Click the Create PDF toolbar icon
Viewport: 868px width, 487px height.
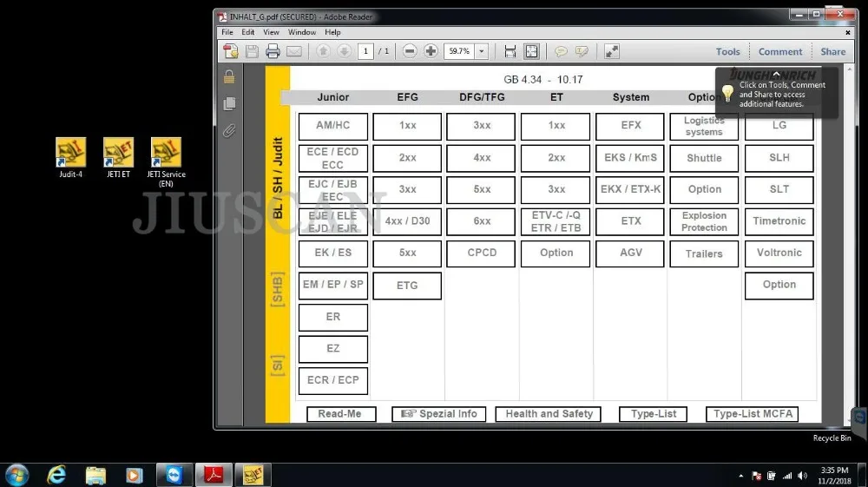click(231, 51)
